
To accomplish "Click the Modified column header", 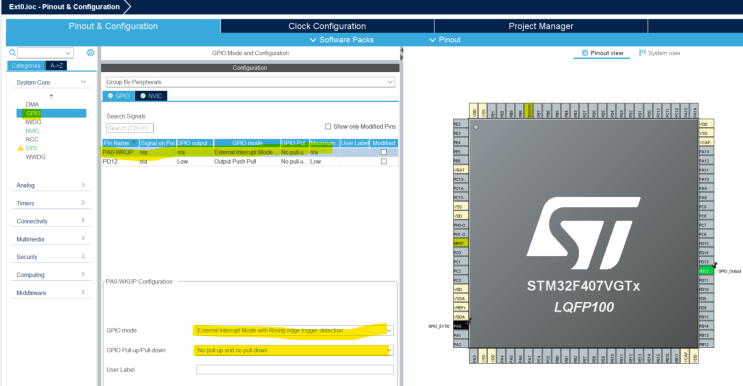I will coord(384,143).
